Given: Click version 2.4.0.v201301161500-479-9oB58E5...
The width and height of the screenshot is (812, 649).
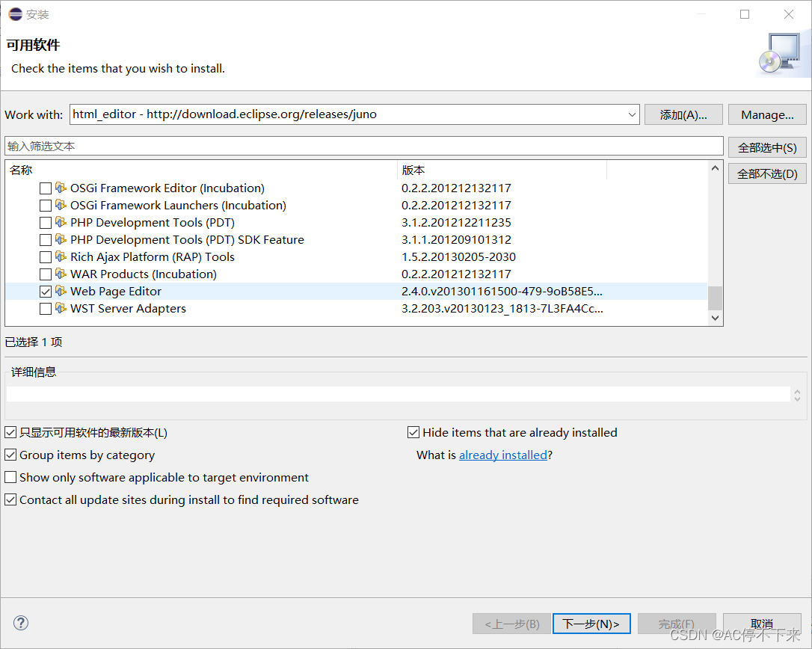Looking at the screenshot, I should pyautogui.click(x=502, y=291).
